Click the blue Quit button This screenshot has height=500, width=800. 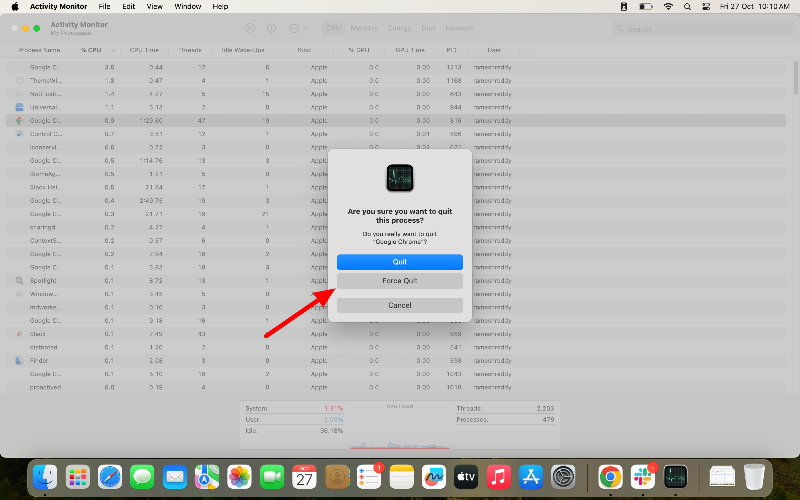point(399,262)
